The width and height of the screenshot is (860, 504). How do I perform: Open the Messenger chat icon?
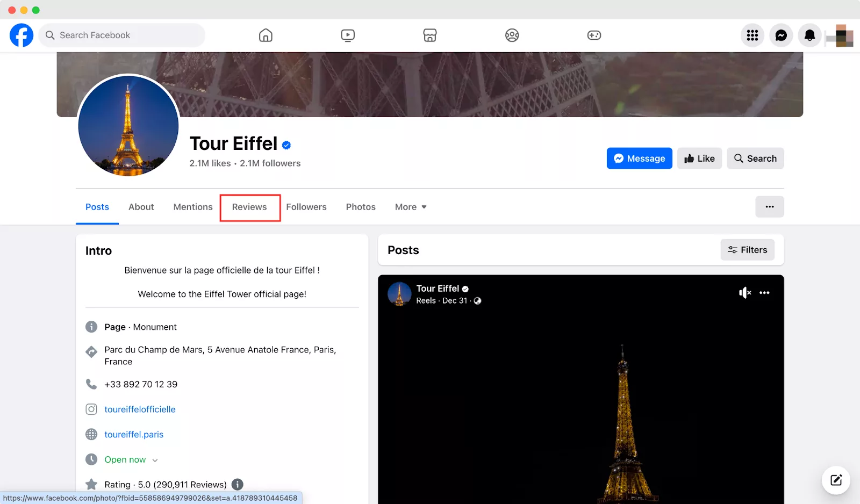click(x=781, y=35)
